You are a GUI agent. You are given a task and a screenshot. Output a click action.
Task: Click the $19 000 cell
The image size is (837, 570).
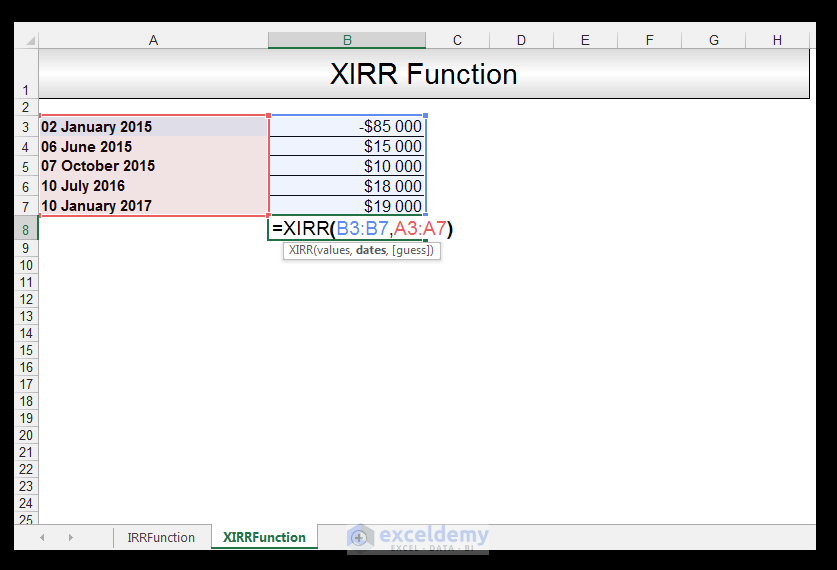347,205
